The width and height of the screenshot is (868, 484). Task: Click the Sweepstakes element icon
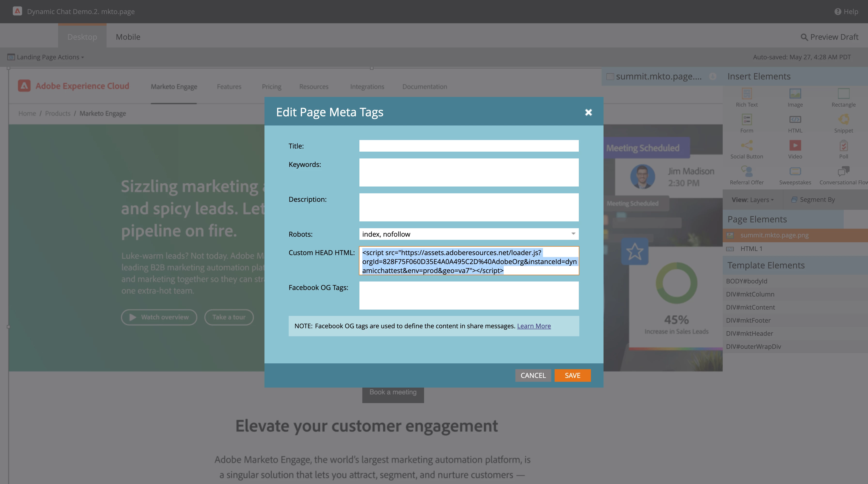pyautogui.click(x=795, y=172)
